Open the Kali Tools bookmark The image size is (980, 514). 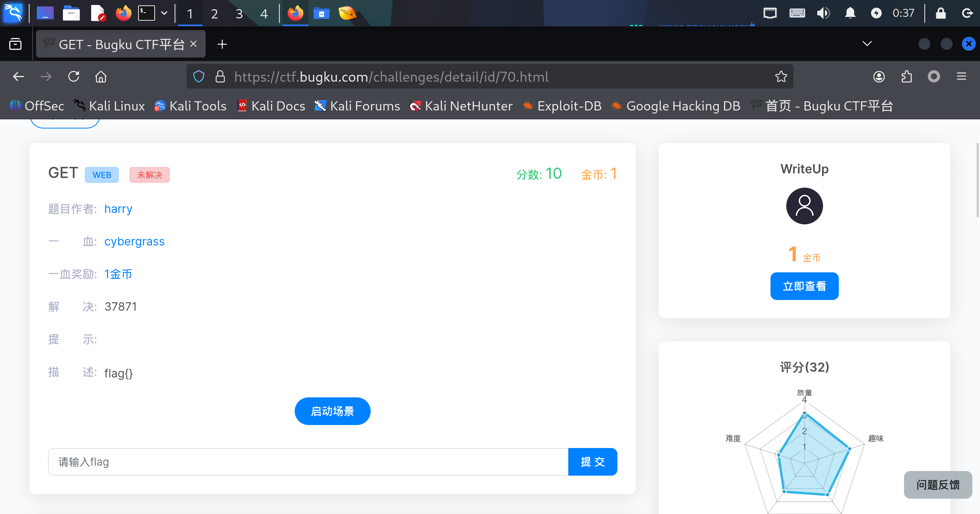coord(190,106)
